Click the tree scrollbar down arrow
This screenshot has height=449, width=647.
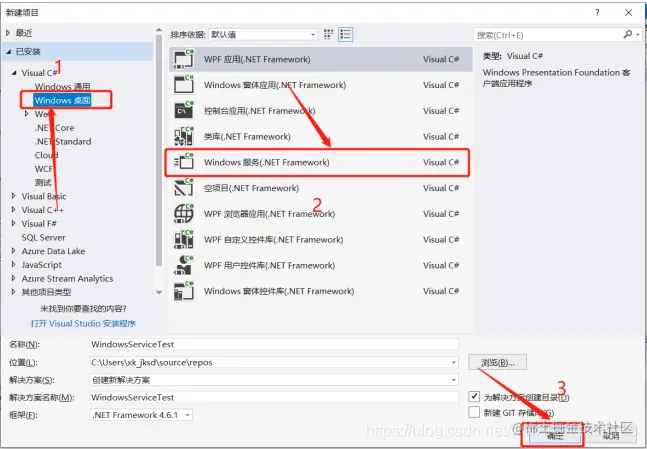(x=159, y=292)
